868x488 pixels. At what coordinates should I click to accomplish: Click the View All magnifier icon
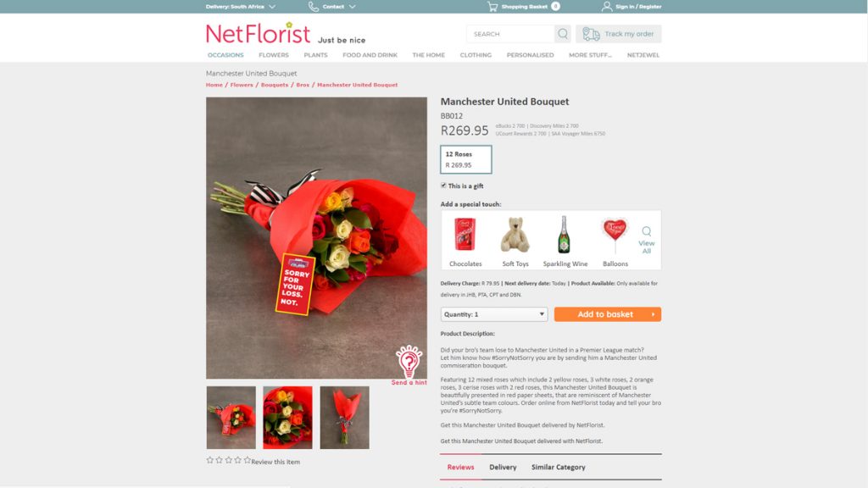[x=646, y=231]
